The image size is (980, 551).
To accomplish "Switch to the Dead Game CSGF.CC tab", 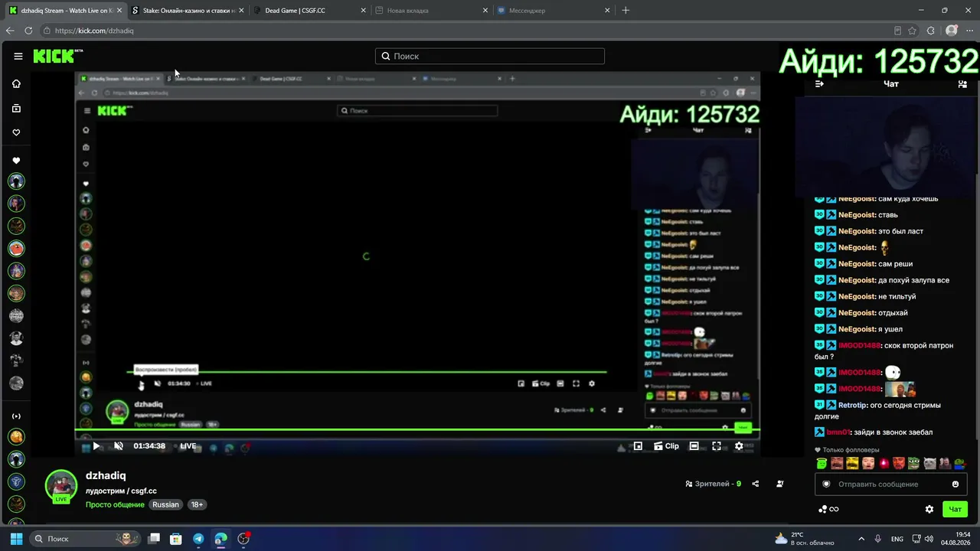I will [309, 11].
